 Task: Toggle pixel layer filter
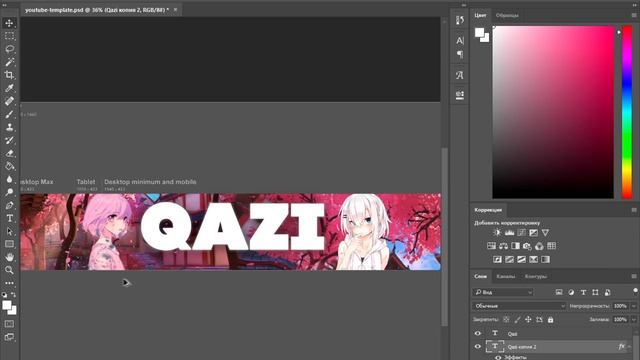[559, 292]
